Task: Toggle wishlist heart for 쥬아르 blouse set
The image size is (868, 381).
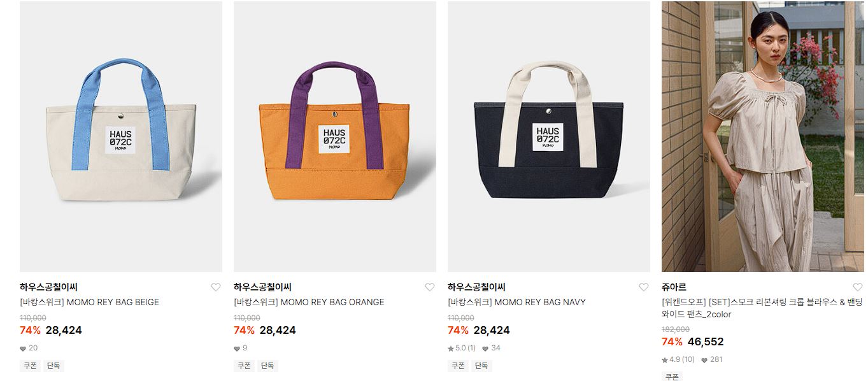Action: pos(858,287)
